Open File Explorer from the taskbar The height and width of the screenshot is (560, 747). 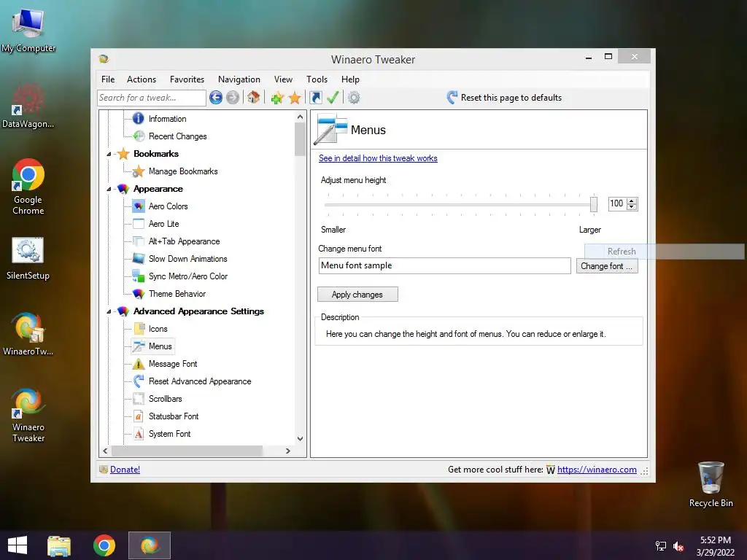[x=59, y=545]
